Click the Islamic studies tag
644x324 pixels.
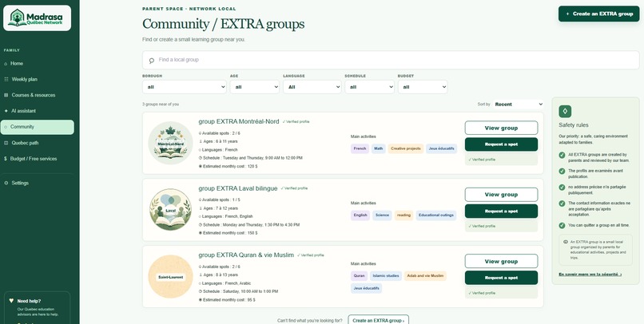click(386, 276)
